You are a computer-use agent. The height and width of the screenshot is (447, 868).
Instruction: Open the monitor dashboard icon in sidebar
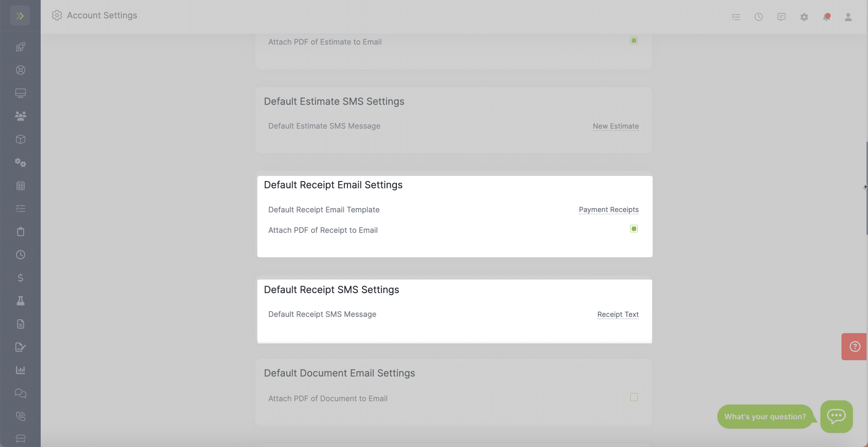tap(20, 93)
